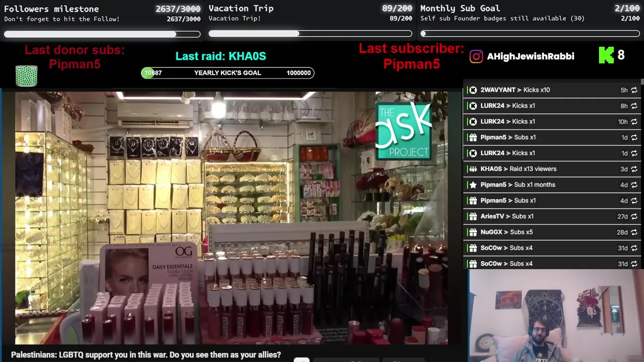Click "Pipman5" under Last donor subs
The height and width of the screenshot is (362, 644).
click(74, 64)
